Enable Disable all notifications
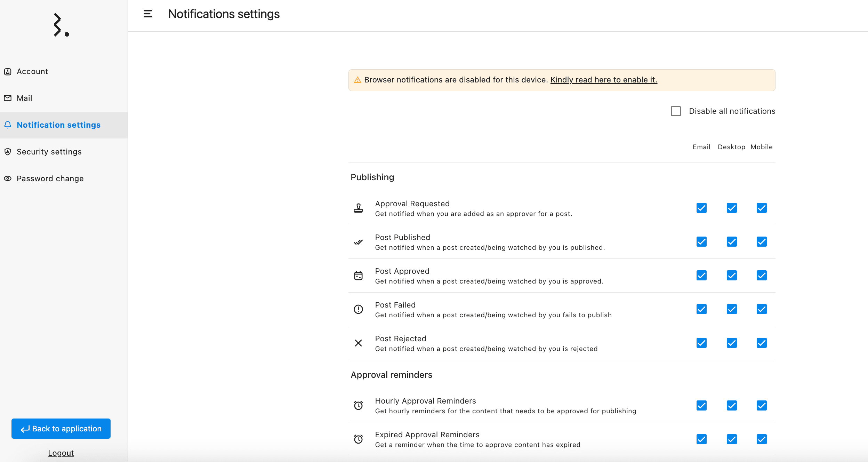This screenshot has width=868, height=462. tap(675, 111)
